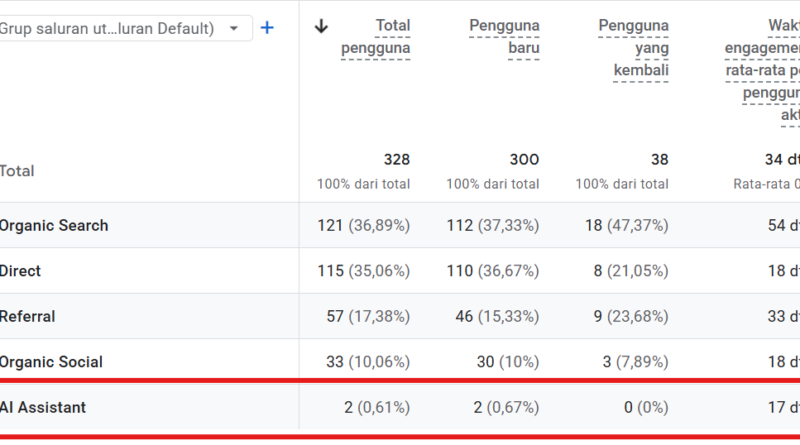800x445 pixels.
Task: Click AI Assistant total users 2 cell
Action: 377,407
